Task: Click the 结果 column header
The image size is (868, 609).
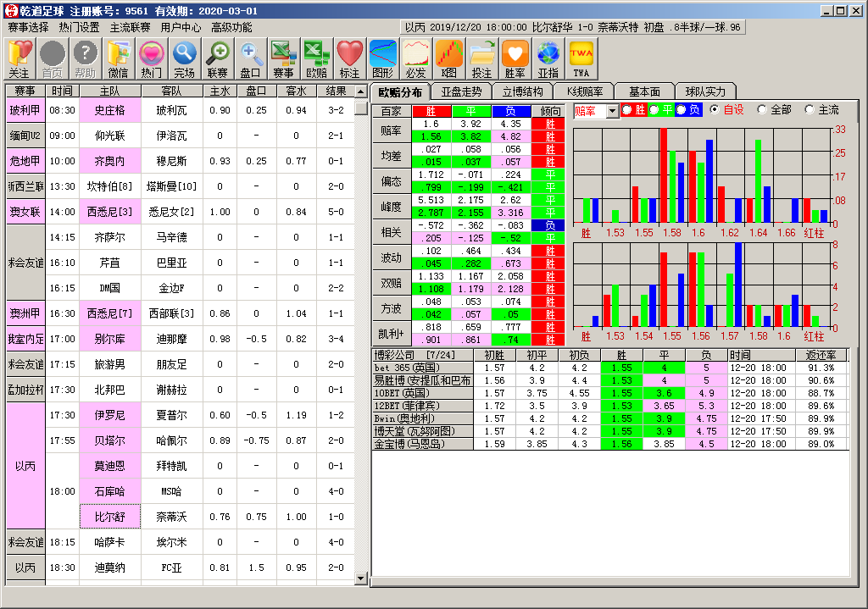Action: [336, 91]
